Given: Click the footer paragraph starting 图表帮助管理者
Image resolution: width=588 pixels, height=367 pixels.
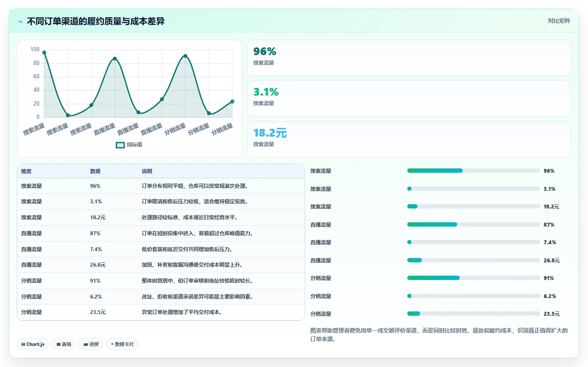Looking at the screenshot, I should coord(439,335).
